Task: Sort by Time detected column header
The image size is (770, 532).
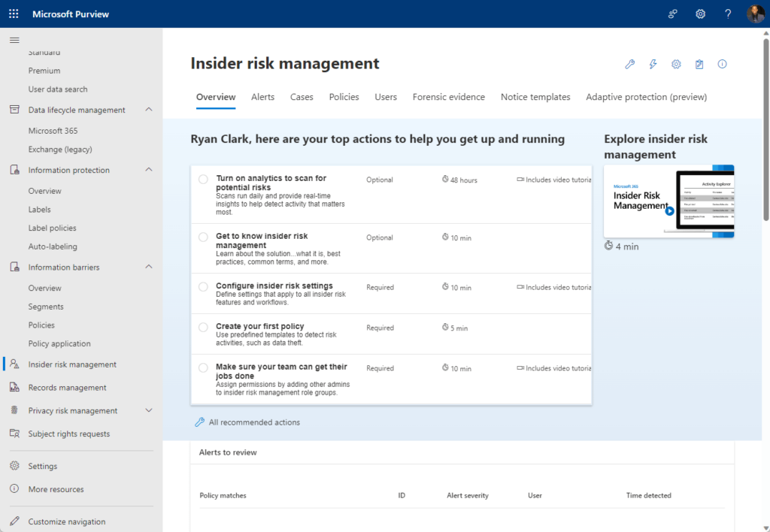Action: click(648, 496)
